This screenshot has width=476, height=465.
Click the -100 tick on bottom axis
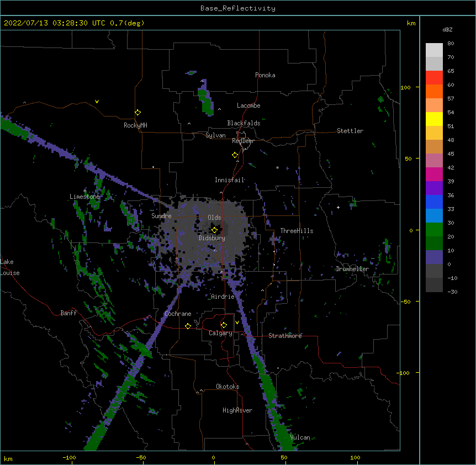pos(70,457)
